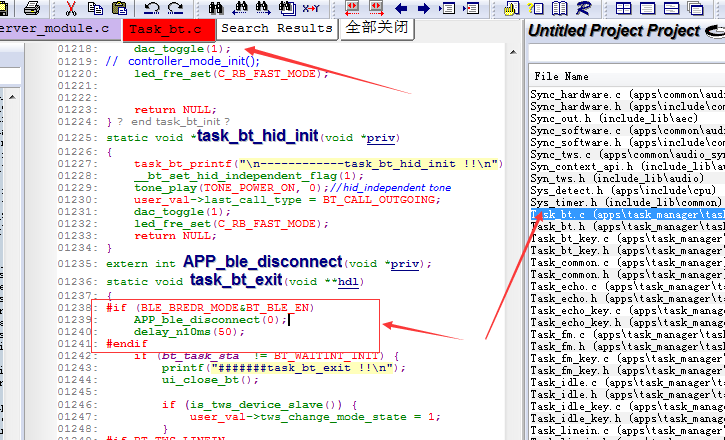Click the Search Backward binoculars icon
The width and height of the screenshot is (725, 440).
pyautogui.click(x=240, y=7)
